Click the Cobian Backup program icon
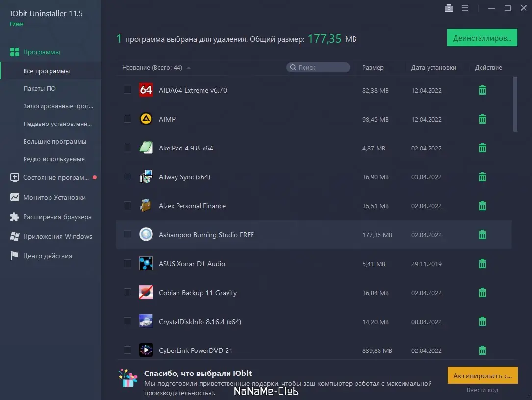532x400 pixels. tap(146, 292)
